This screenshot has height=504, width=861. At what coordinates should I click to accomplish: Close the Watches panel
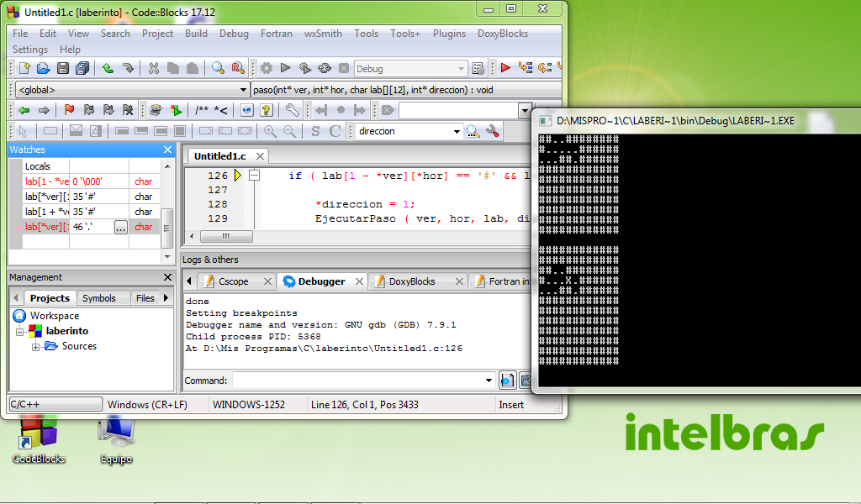tap(167, 150)
